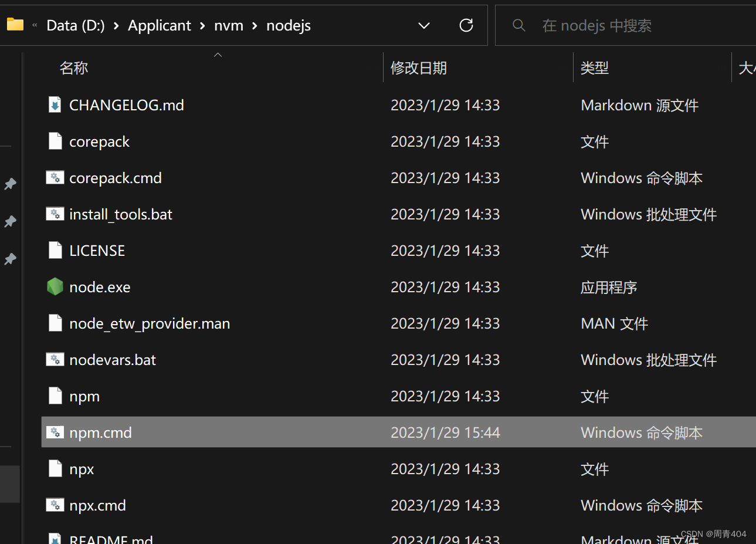Refresh the nodejs folder view
The height and width of the screenshot is (544, 756).
click(x=466, y=25)
